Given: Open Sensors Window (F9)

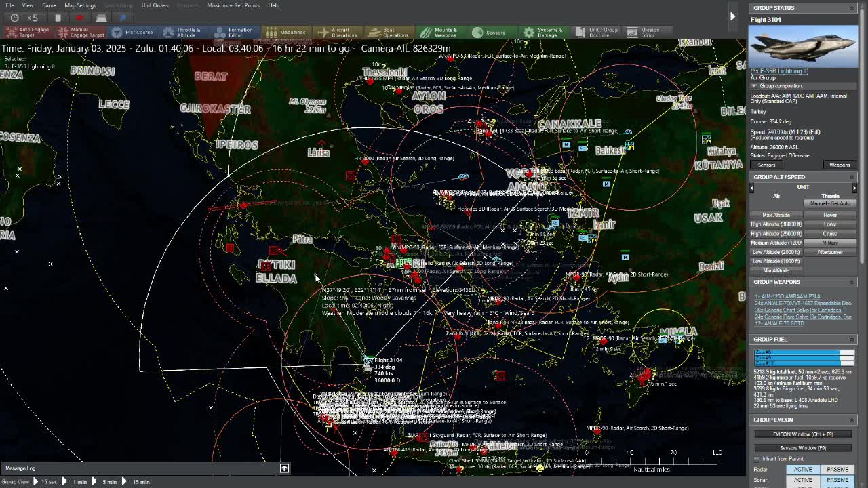Looking at the screenshot, I should [803, 448].
